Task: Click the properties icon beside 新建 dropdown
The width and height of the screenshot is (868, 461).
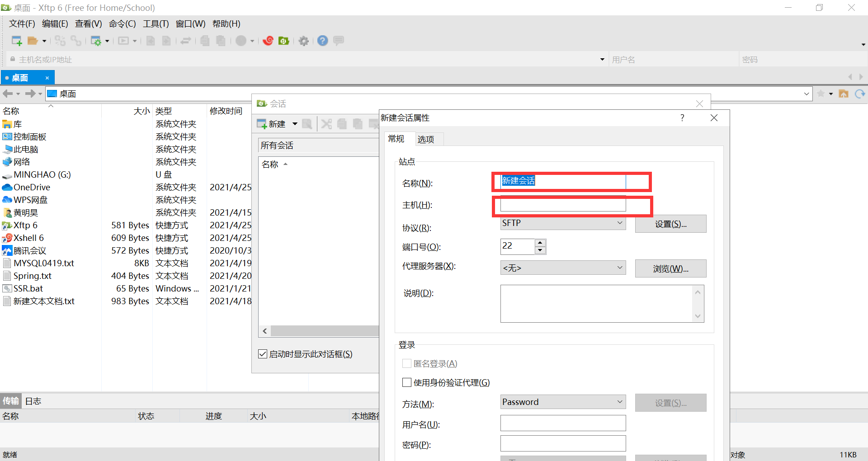Action: tap(307, 124)
